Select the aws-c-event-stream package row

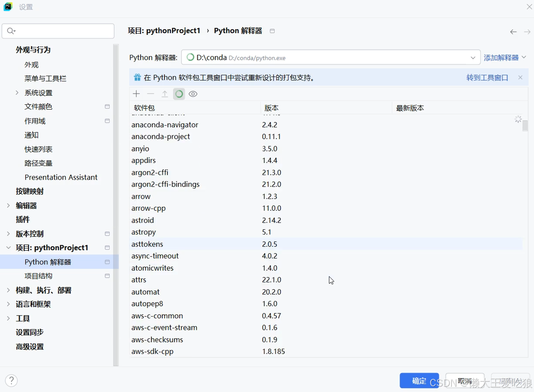tap(326, 328)
